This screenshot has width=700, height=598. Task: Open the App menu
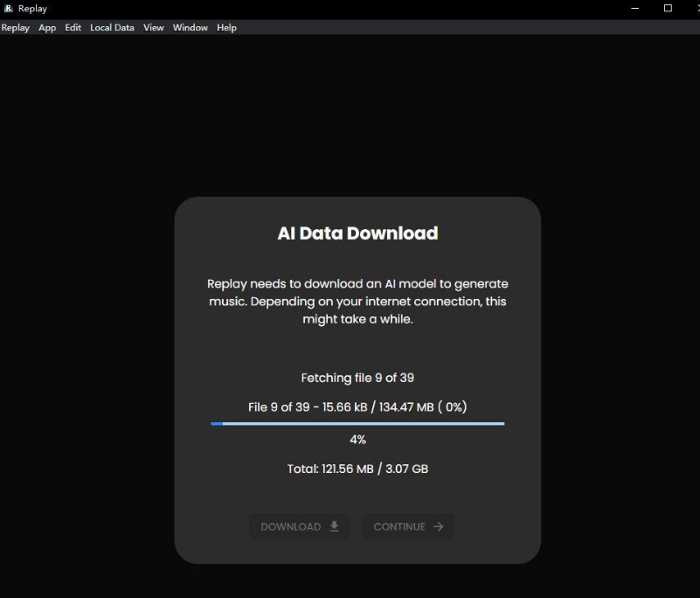click(47, 28)
